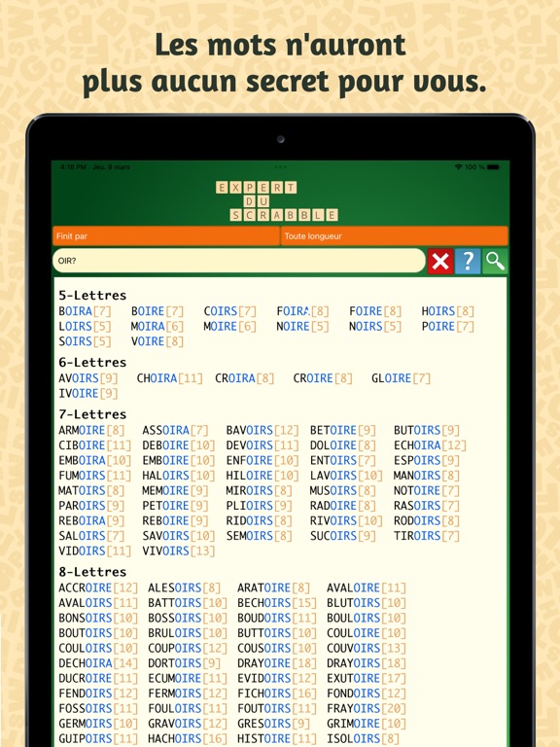The image size is (560, 747).
Task: Select the word RASOIRS[7]
Action: [427, 506]
